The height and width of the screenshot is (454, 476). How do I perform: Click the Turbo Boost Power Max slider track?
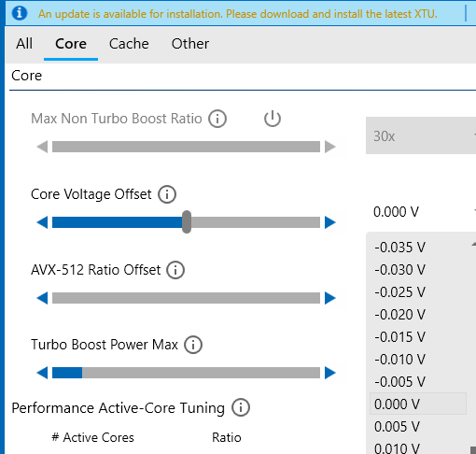pyautogui.click(x=186, y=373)
